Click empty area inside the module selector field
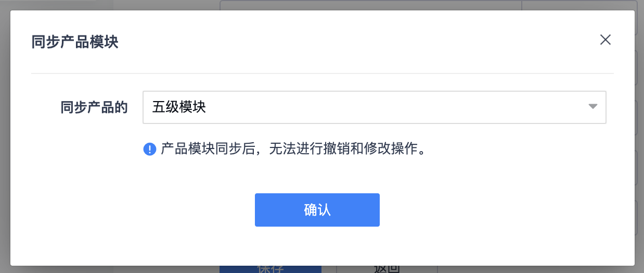The height and width of the screenshot is (273, 644). 395,107
